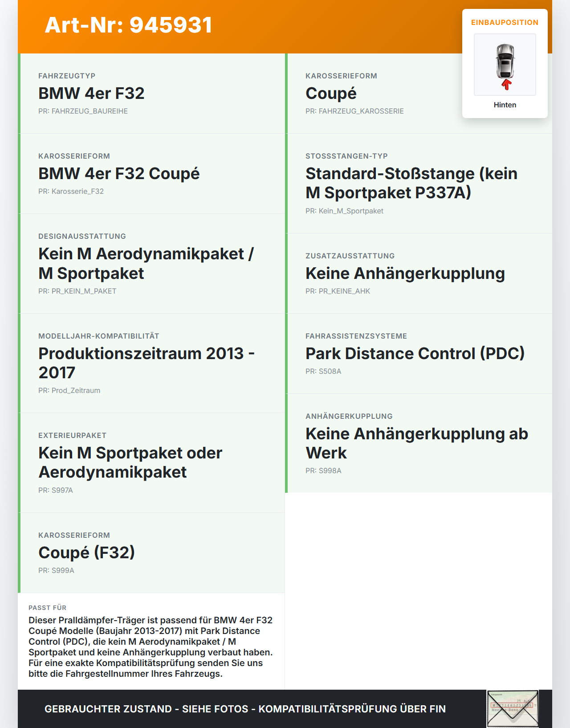
Task: Click BMW 4er F32 Coupé entry
Action: click(151, 174)
